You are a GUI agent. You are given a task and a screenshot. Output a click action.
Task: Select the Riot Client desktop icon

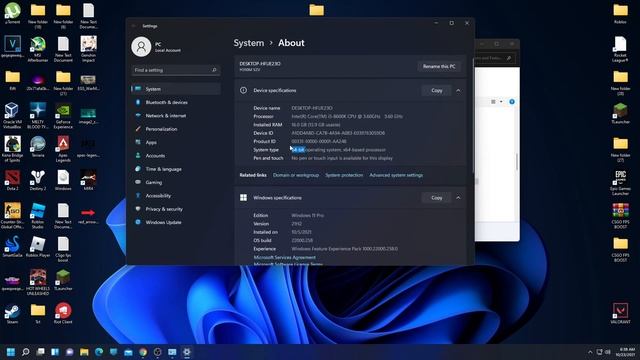pyautogui.click(x=63, y=313)
